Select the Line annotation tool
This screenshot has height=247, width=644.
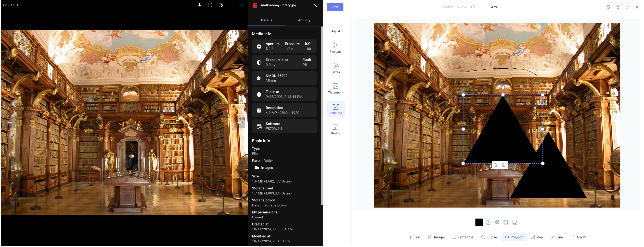[557, 237]
